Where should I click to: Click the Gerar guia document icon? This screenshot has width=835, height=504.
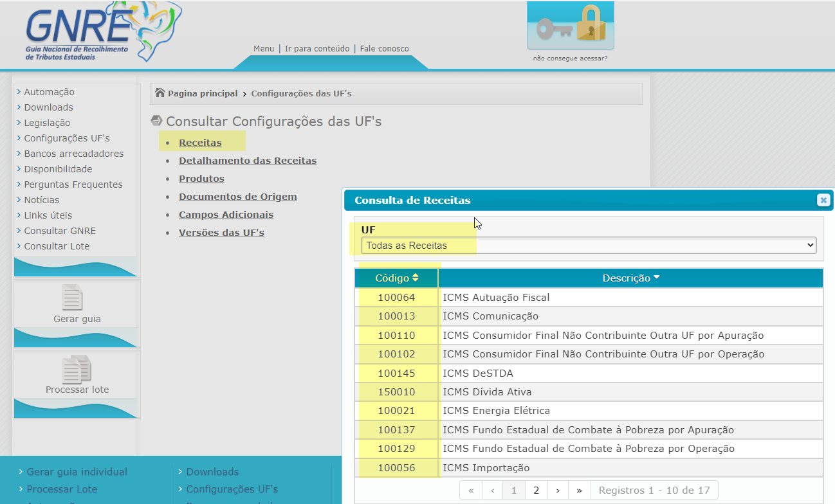click(72, 298)
